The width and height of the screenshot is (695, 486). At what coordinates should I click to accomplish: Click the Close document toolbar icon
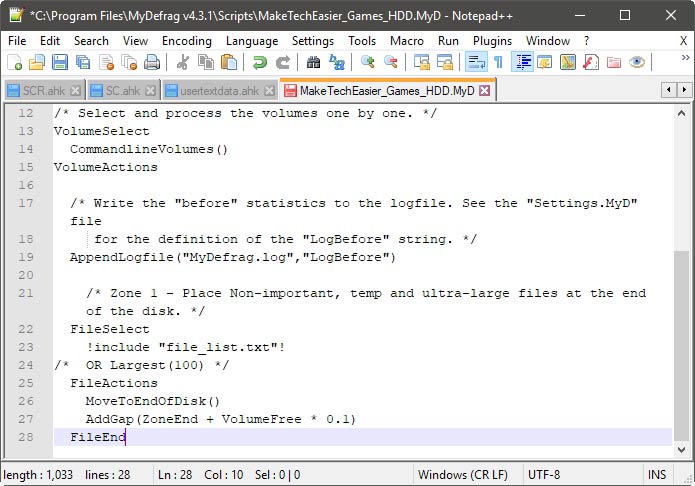(106, 63)
